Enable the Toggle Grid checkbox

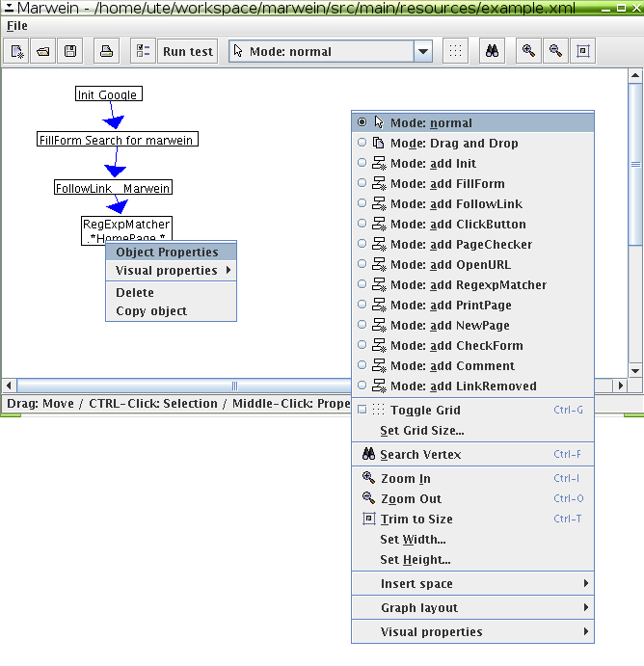(362, 410)
